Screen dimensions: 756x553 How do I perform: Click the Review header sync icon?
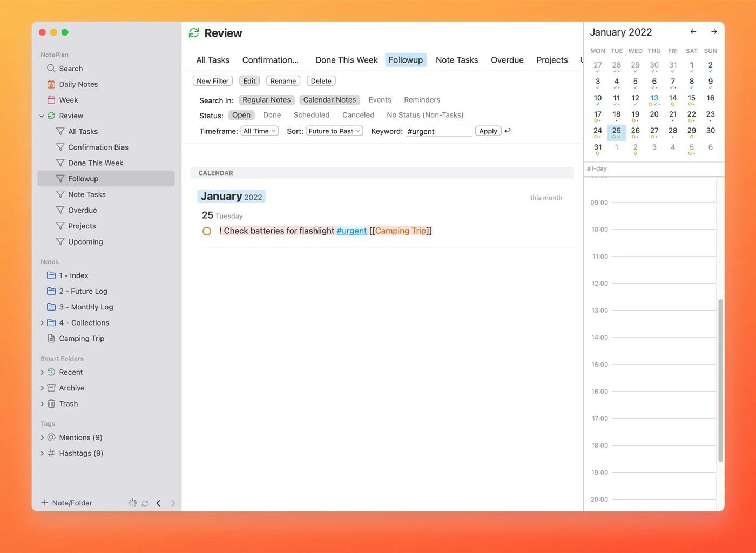click(194, 33)
